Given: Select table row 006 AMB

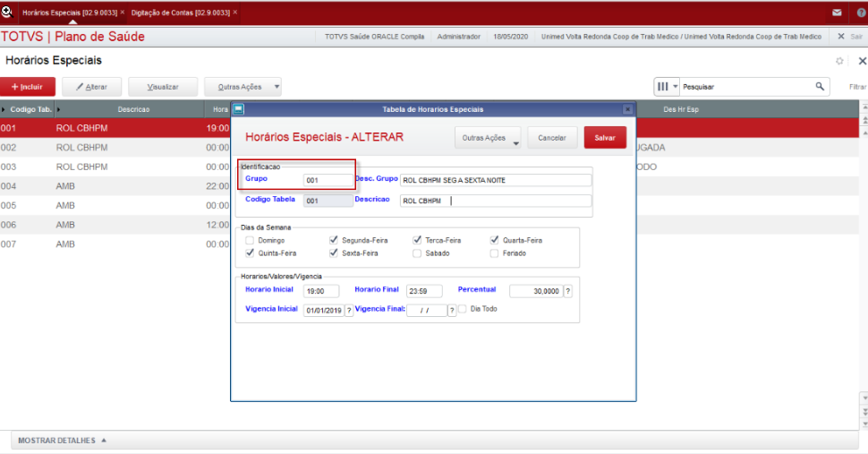Looking at the screenshot, I should pyautogui.click(x=115, y=226).
